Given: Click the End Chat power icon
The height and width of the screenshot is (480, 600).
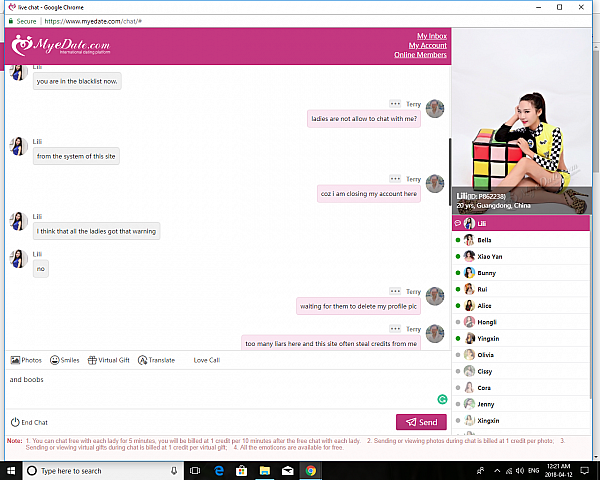Looking at the screenshot, I should point(15,422).
